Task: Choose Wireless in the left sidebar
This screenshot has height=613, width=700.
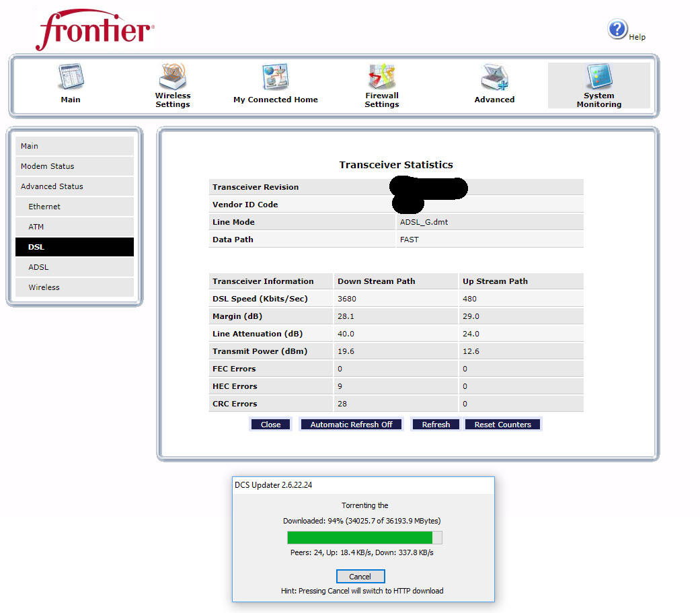Action: tap(75, 287)
